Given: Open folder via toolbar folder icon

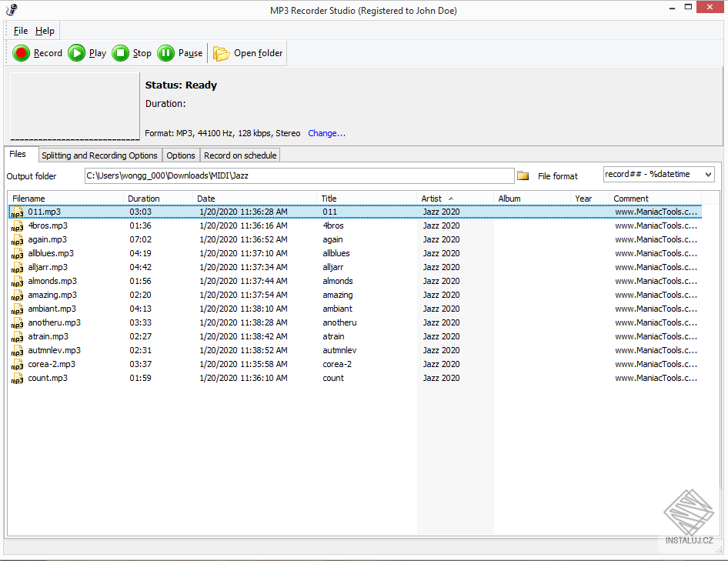Looking at the screenshot, I should (x=222, y=53).
